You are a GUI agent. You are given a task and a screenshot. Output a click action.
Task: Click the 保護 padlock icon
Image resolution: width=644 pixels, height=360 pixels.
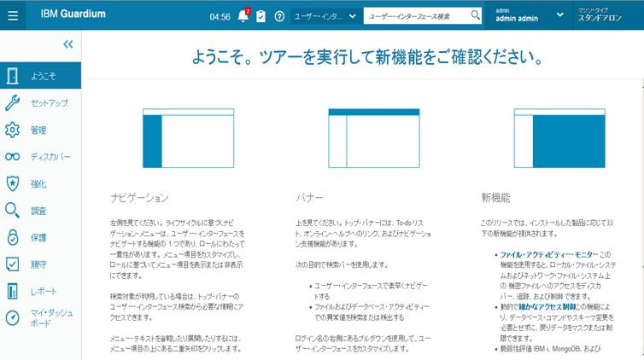[x=12, y=237]
